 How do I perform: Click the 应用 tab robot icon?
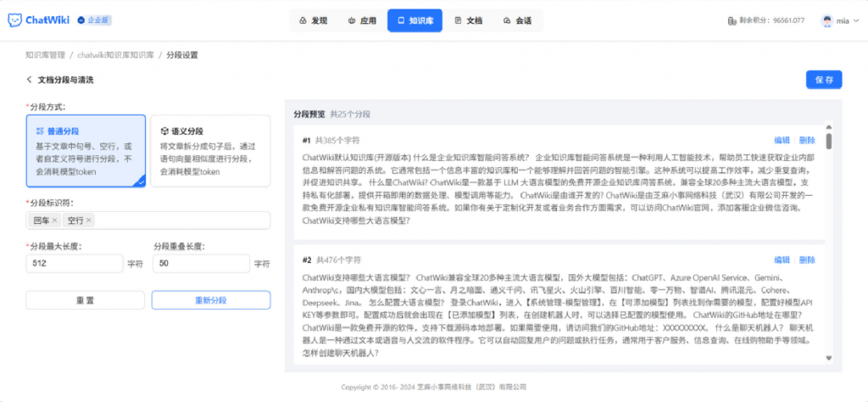pos(352,21)
